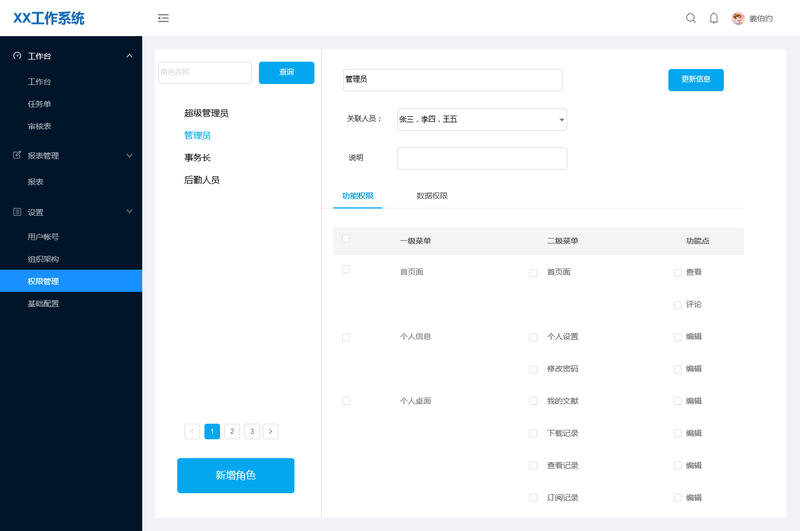800x531 pixels.
Task: Check the 修改密码 checkbox
Action: pyautogui.click(x=533, y=369)
